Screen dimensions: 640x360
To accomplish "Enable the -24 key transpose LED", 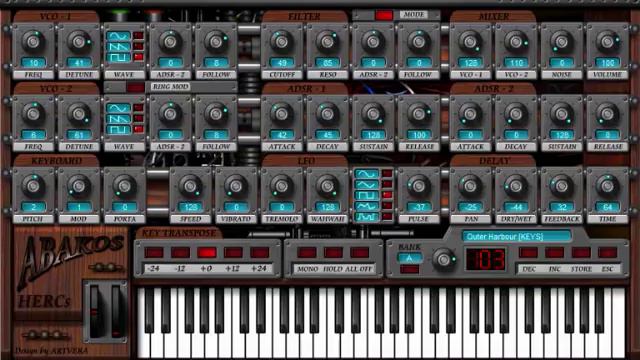I will tap(154, 252).
